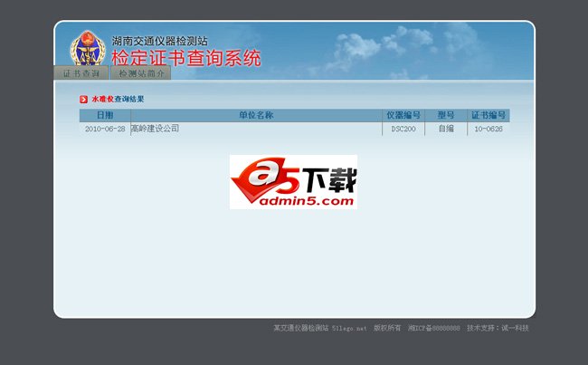Image resolution: width=588 pixels, height=365 pixels.
Task: Click the 版权所有 footer text
Action: 387,328
